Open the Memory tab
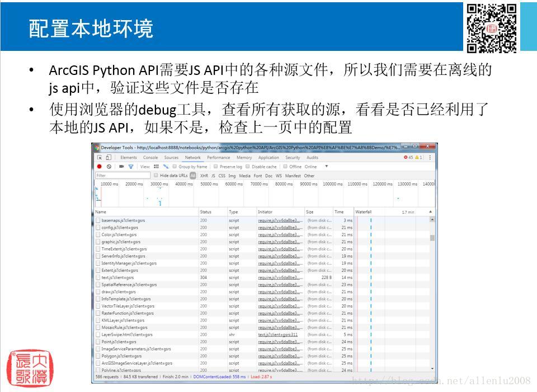 pyautogui.click(x=244, y=158)
